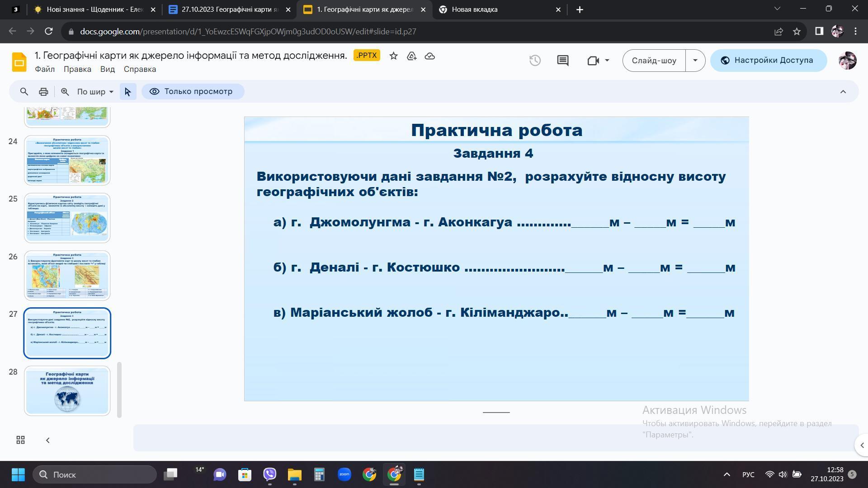Collapse the filmstrip side panel
Screen dimensions: 868x488
pyautogui.click(x=47, y=440)
